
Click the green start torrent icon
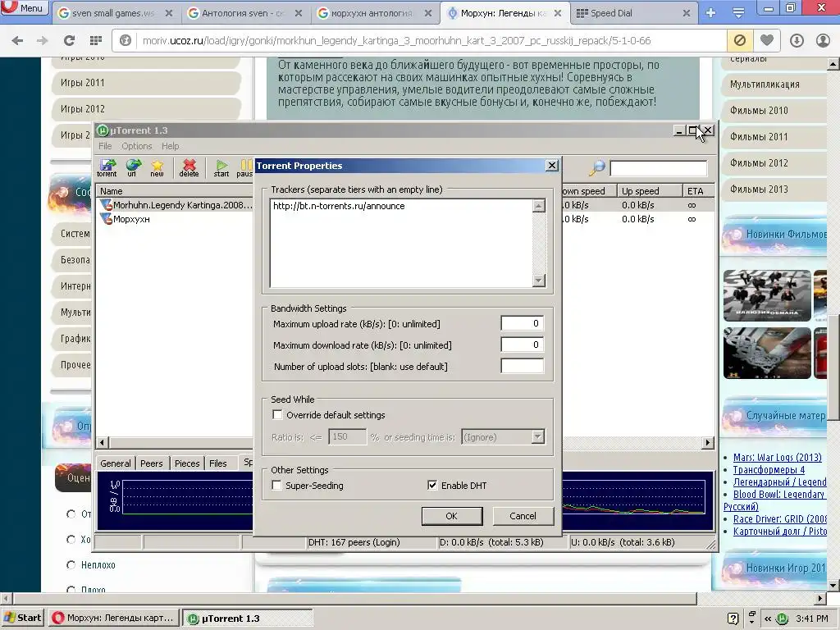pos(221,167)
